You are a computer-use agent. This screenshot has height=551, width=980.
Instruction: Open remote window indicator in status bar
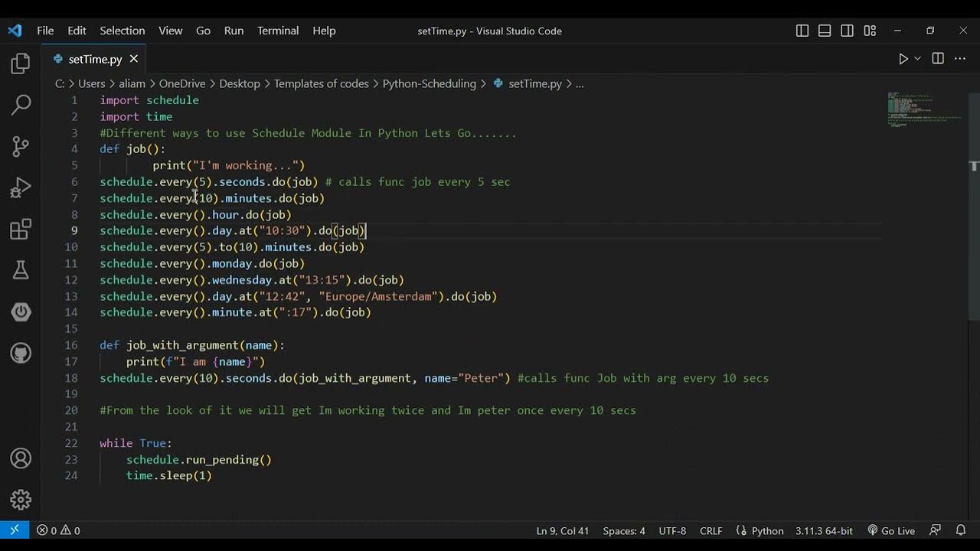15,530
